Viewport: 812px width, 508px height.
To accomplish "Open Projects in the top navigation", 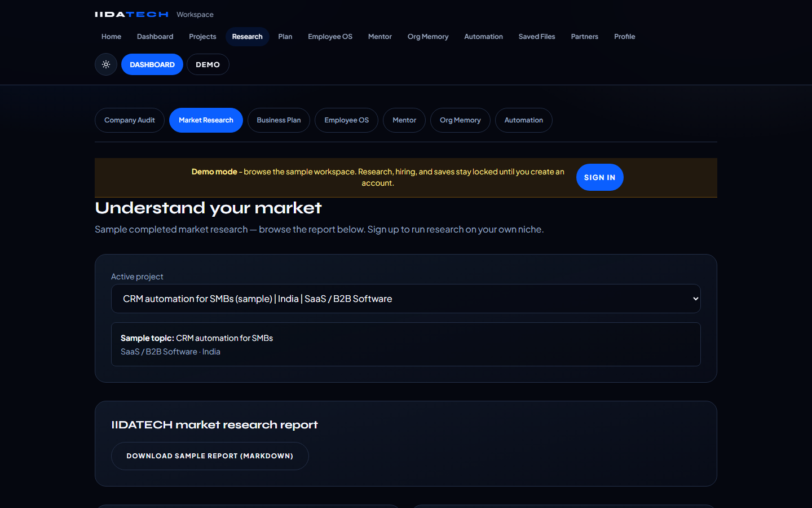I will pyautogui.click(x=202, y=37).
